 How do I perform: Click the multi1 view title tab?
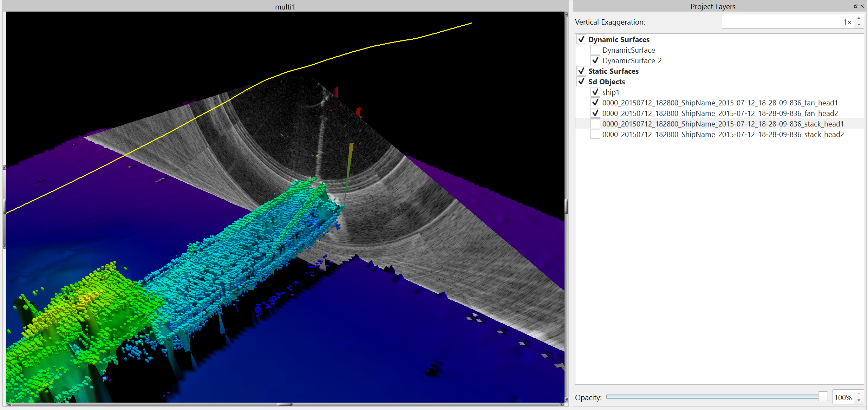point(285,7)
